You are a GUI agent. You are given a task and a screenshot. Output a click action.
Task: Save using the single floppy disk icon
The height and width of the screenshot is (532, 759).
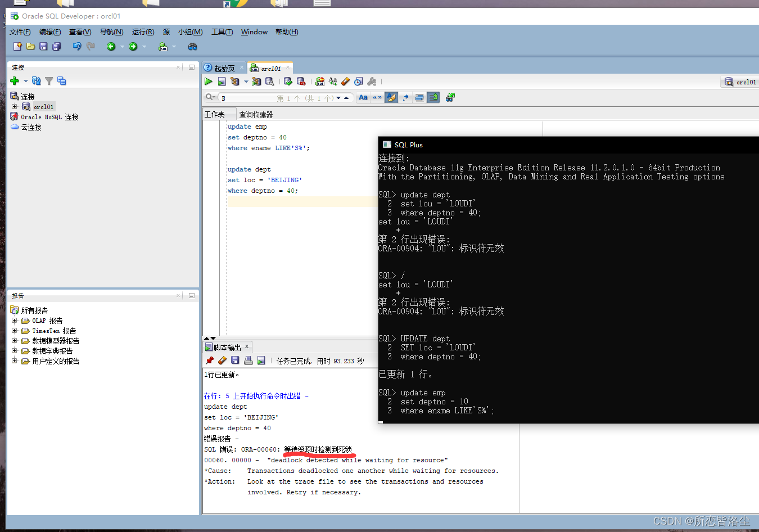click(x=43, y=46)
